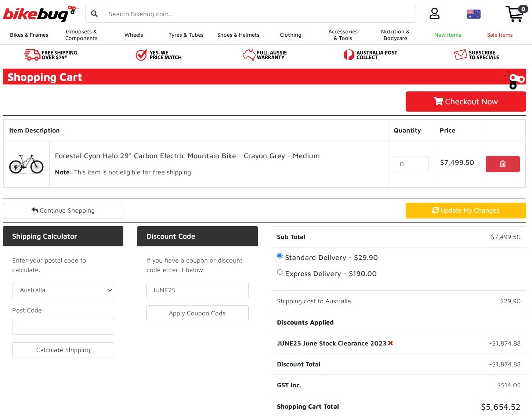Viewport: 532px width, 416px height.
Task: Click the Post Code input field
Action: [63, 327]
